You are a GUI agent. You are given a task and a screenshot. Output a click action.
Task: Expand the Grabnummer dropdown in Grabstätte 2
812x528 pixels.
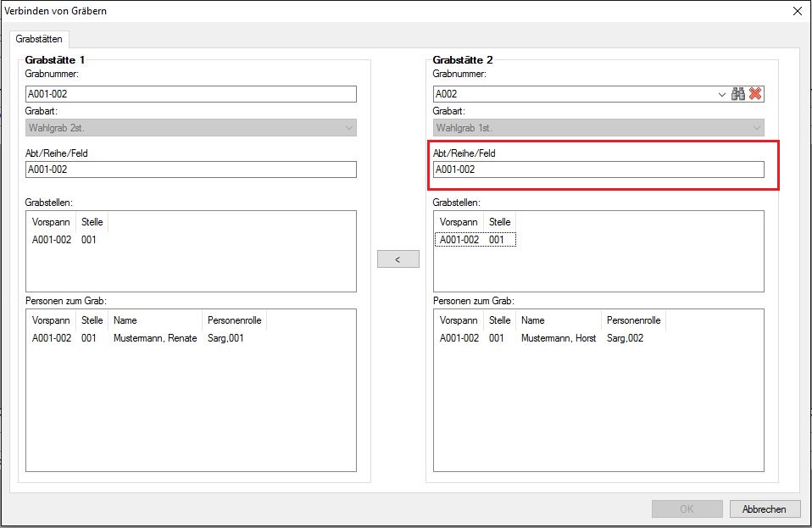(721, 94)
